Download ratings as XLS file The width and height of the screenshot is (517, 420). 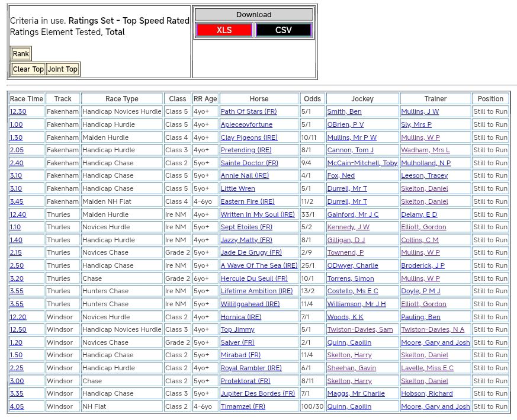click(x=224, y=30)
